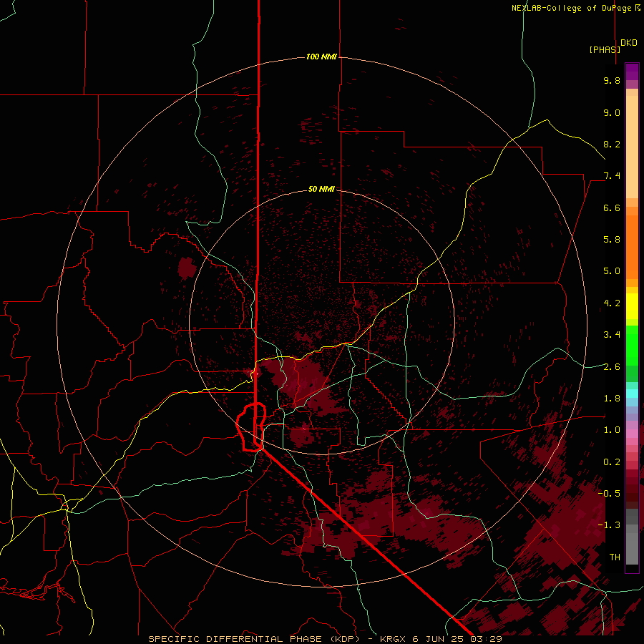Click the TH threshold legend label
Screen dimensions: 644x644
pos(615,557)
